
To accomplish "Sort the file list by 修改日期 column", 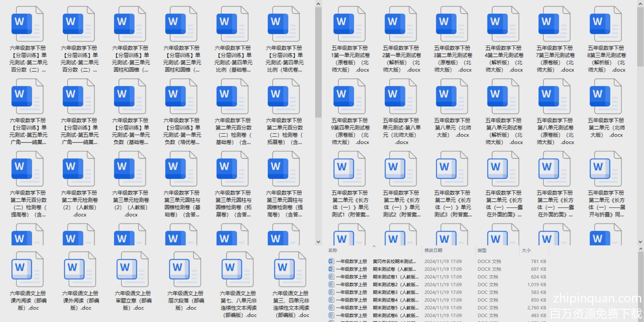I will [x=433, y=250].
